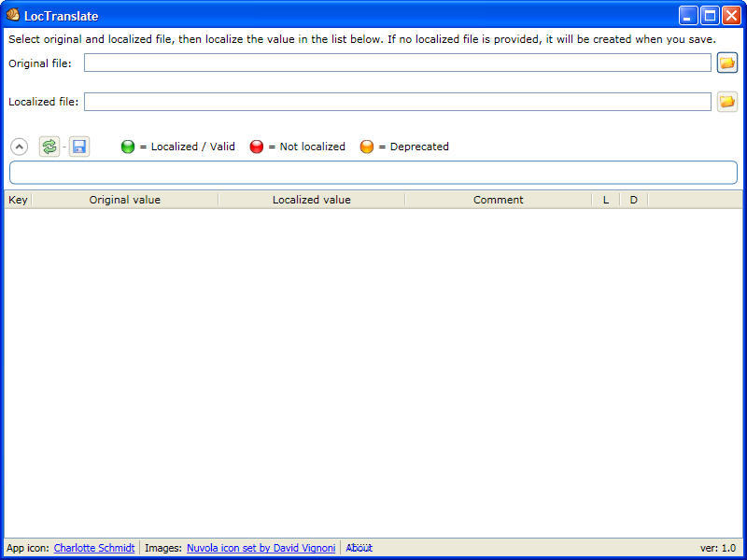Image resolution: width=747 pixels, height=560 pixels.
Task: Click the dropdown arrow next to the save icon
Action: point(63,147)
